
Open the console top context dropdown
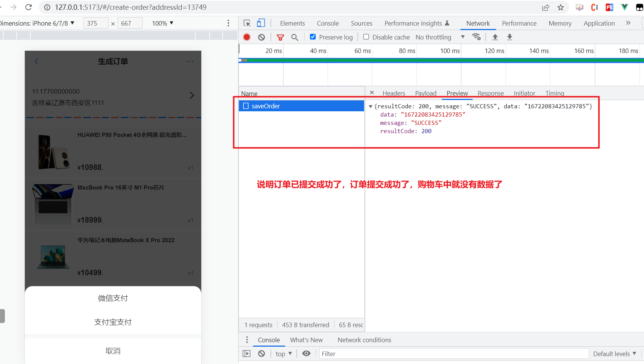tap(284, 354)
